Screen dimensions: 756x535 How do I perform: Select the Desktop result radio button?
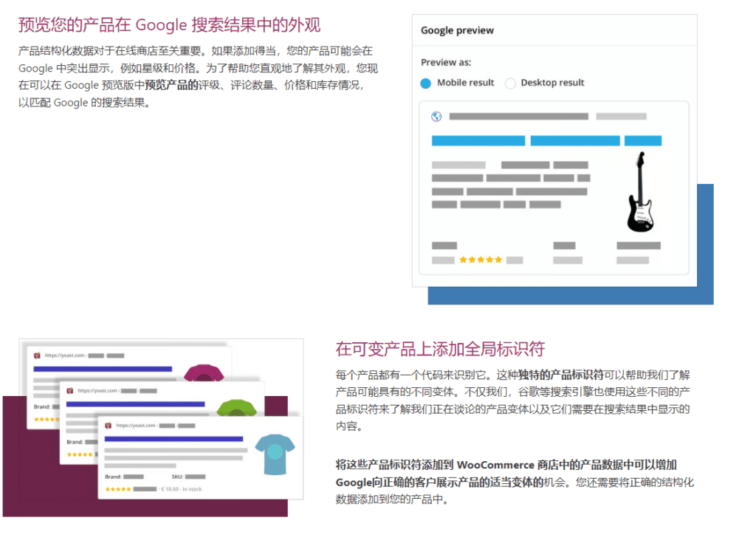[509, 83]
